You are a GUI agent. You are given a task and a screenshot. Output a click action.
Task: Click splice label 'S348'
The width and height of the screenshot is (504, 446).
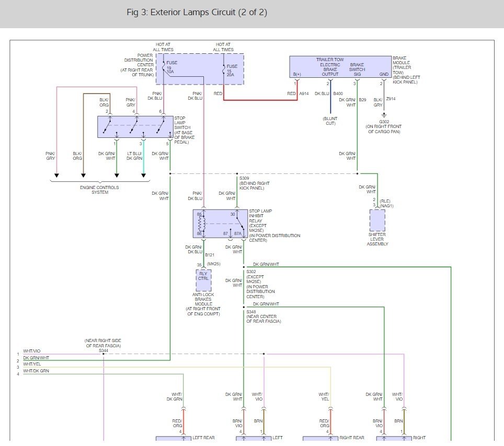251,312
